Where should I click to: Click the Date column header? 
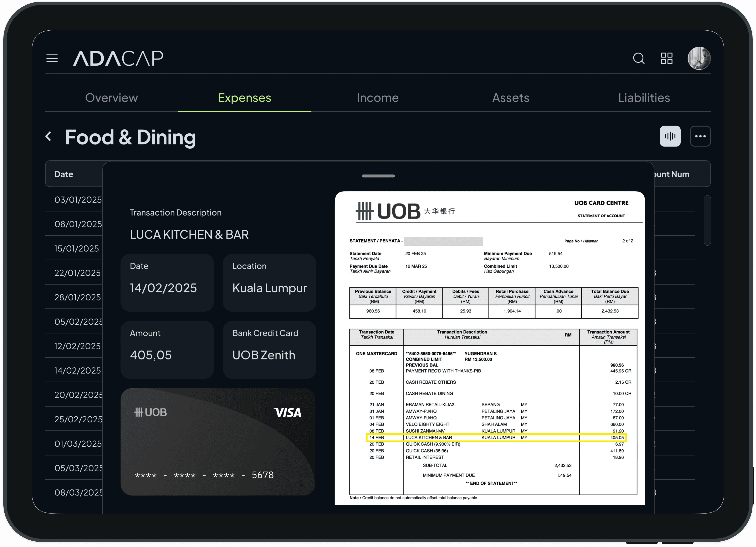coord(64,174)
